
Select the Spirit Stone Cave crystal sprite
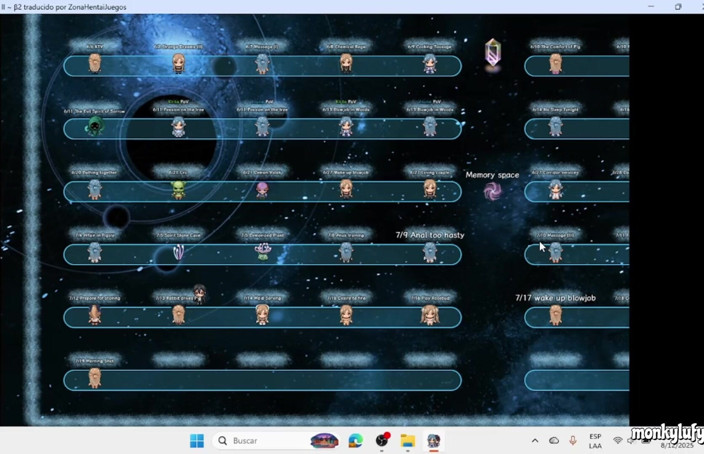coord(178,252)
